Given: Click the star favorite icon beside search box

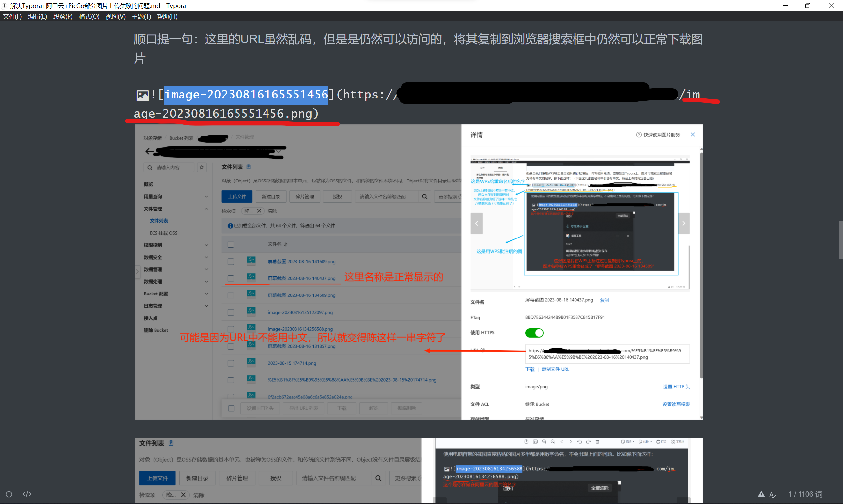Looking at the screenshot, I should 202,167.
